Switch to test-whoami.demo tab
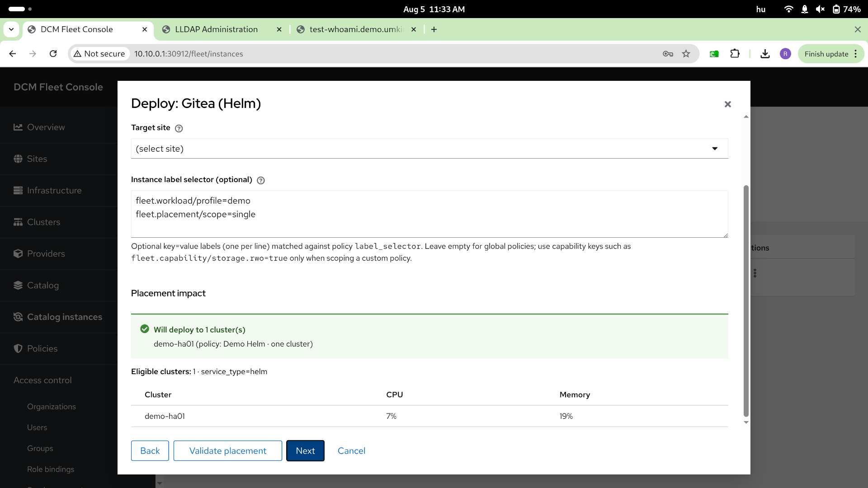The width and height of the screenshot is (868, 488). click(356, 29)
